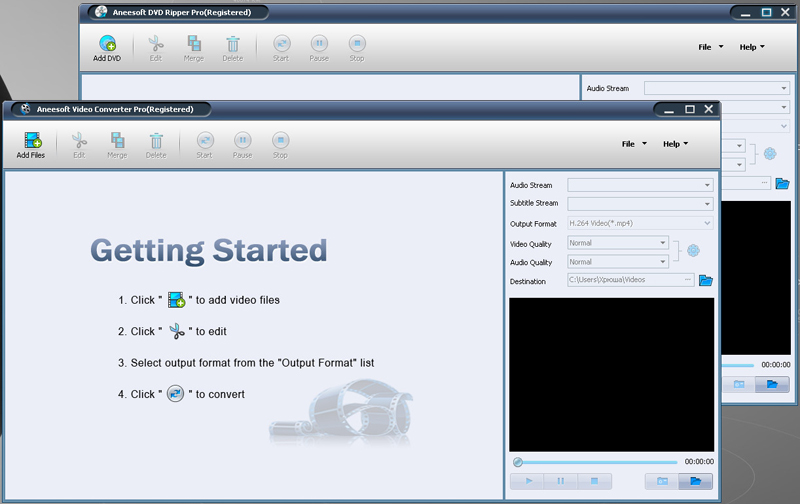Screen dimensions: 800x504
Task: Open Output Format H.264 Video dropdown
Action: 640,223
